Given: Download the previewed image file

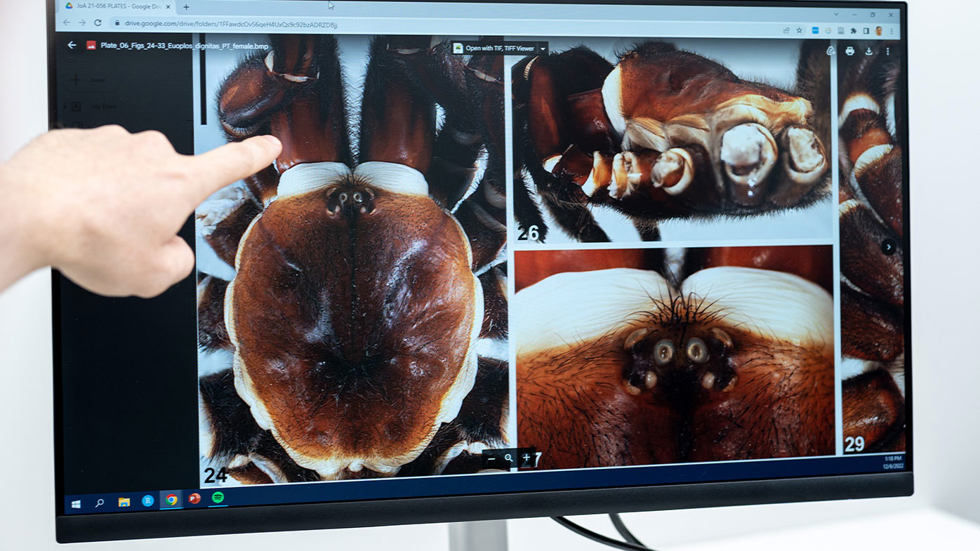Looking at the screenshot, I should [868, 51].
